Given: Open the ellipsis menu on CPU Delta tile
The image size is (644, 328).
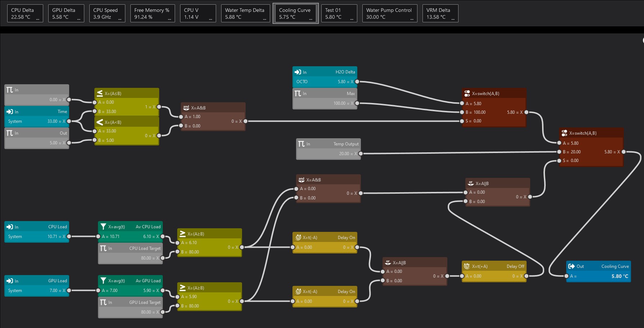Looking at the screenshot, I should [37, 19].
